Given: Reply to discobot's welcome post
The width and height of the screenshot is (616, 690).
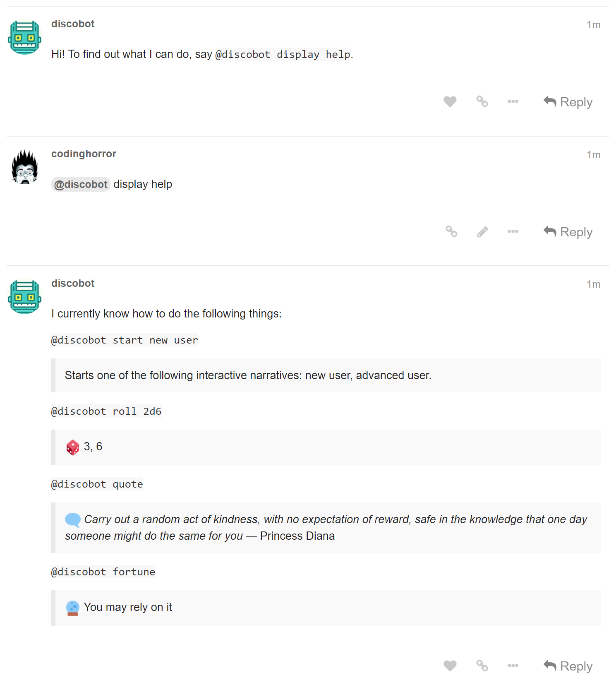Looking at the screenshot, I should click(568, 101).
